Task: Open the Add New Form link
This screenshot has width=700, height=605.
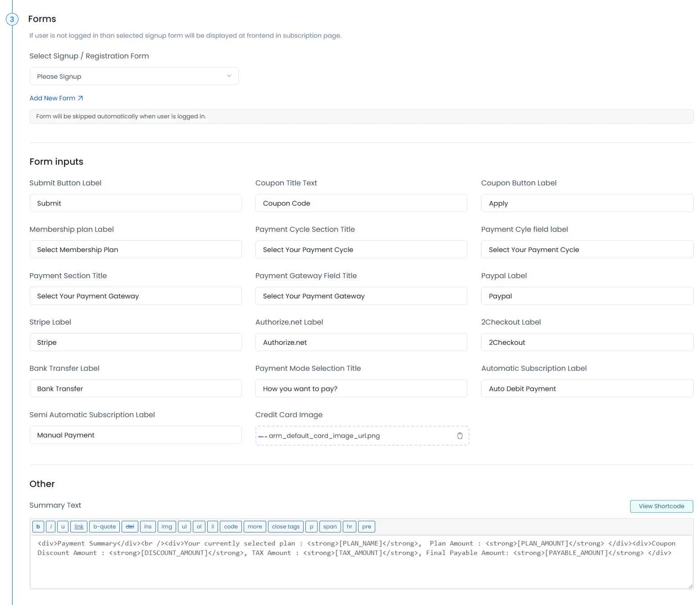Action: (56, 98)
